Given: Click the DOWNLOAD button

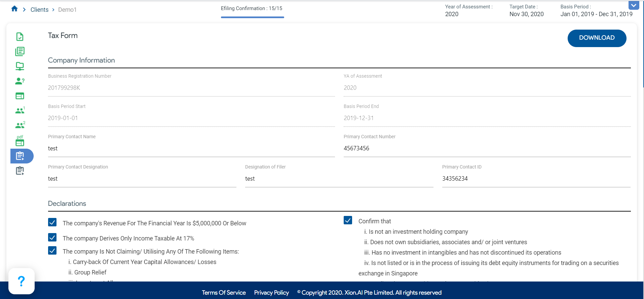Looking at the screenshot, I should pyautogui.click(x=597, y=38).
